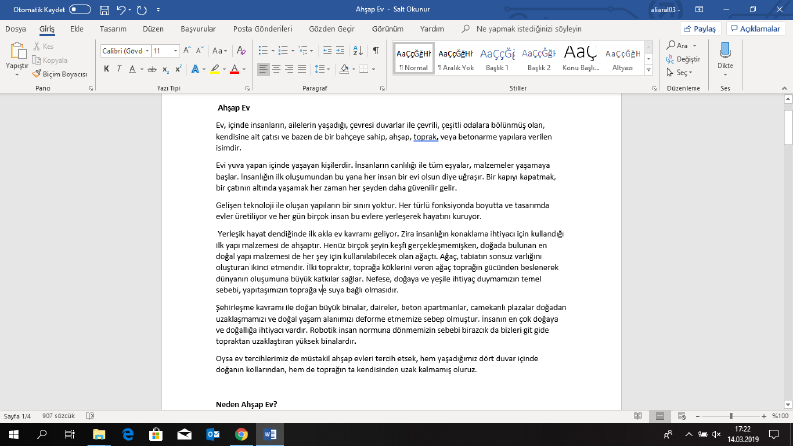Sort paragraphs alphabetically
The width and height of the screenshot is (793, 446).
[x=358, y=51]
